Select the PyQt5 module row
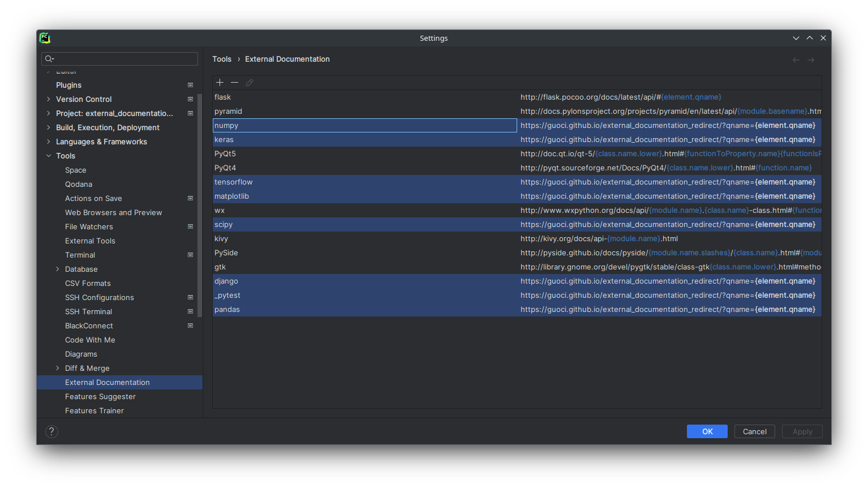Screen dimensions: 868x488 click(517, 154)
